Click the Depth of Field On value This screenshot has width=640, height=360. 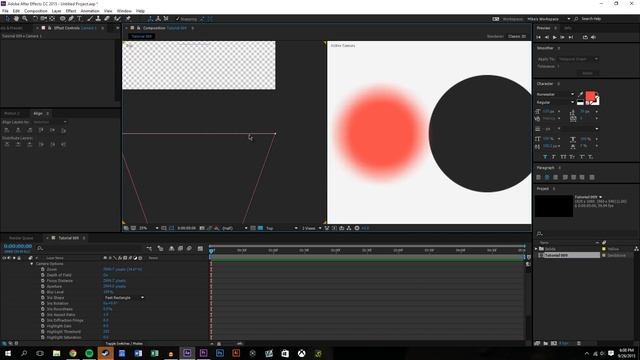click(105, 275)
